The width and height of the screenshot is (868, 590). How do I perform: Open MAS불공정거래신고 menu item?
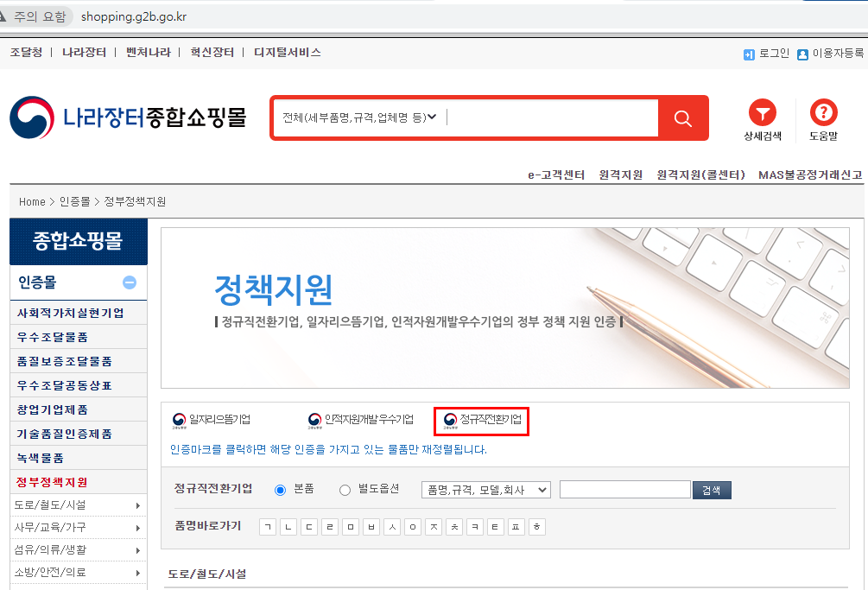(x=810, y=174)
